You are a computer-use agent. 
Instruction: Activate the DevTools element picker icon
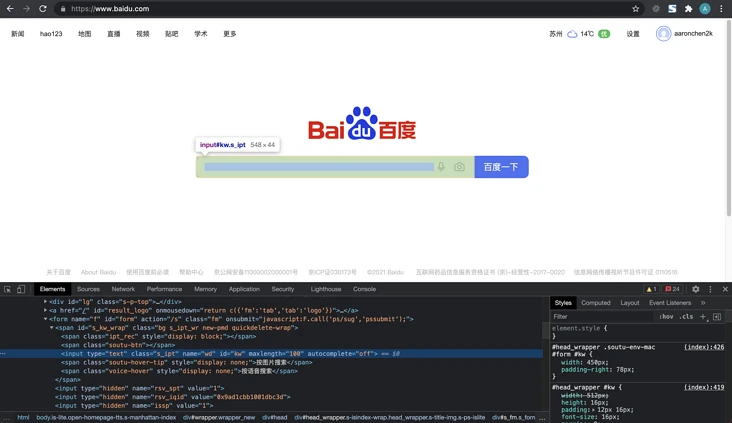tap(7, 289)
